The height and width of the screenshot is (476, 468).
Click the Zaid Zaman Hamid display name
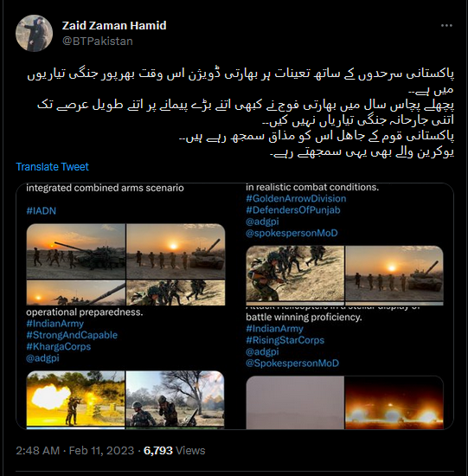pos(114,25)
